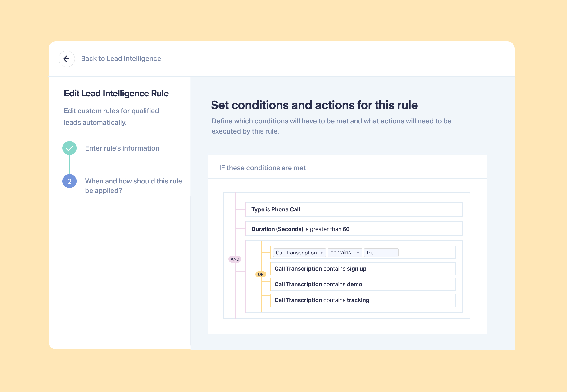This screenshot has height=392, width=567.
Task: Click the Edit Lead Intelligence Rule heading
Action: (x=116, y=93)
